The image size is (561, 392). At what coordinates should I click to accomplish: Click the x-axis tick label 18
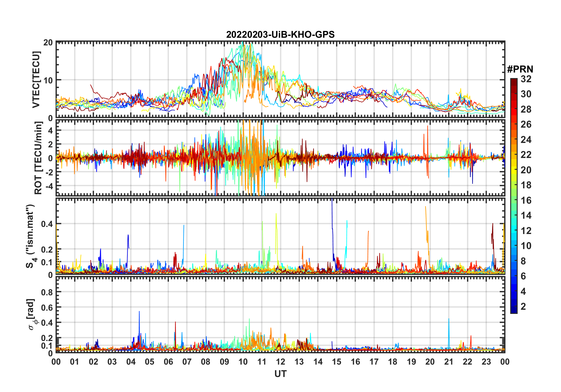(x=393, y=362)
